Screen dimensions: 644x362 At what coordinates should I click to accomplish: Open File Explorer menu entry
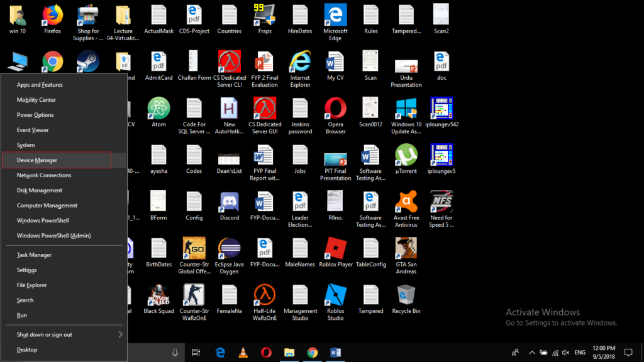coord(64,285)
